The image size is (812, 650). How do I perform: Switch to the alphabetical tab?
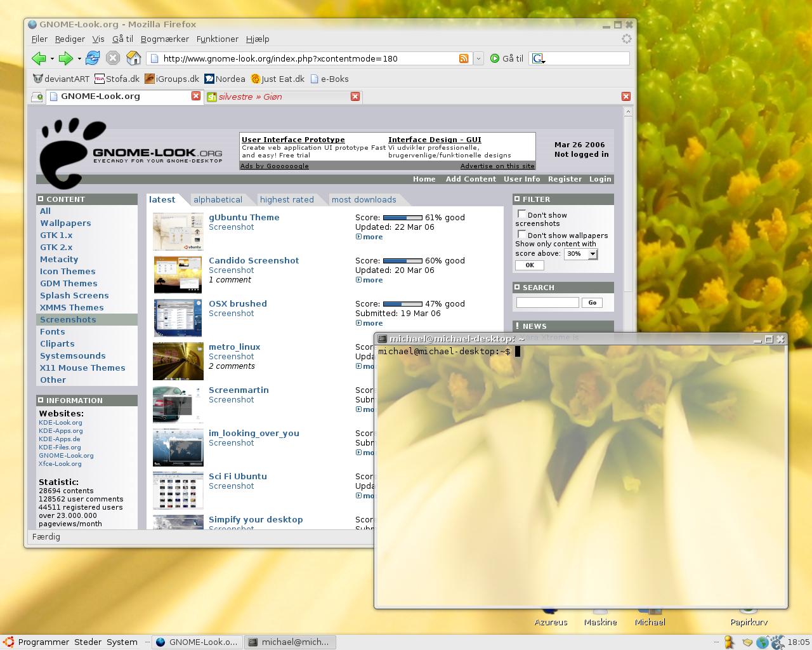pyautogui.click(x=218, y=199)
